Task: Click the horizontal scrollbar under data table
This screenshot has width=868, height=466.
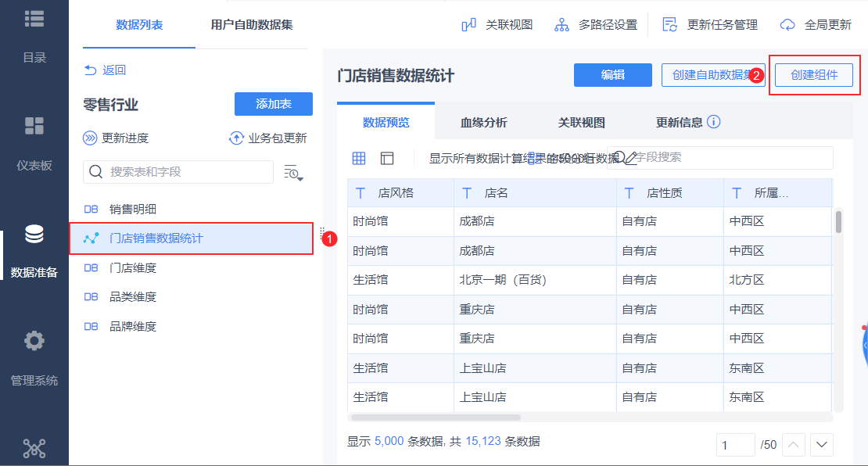Action: coord(436,418)
